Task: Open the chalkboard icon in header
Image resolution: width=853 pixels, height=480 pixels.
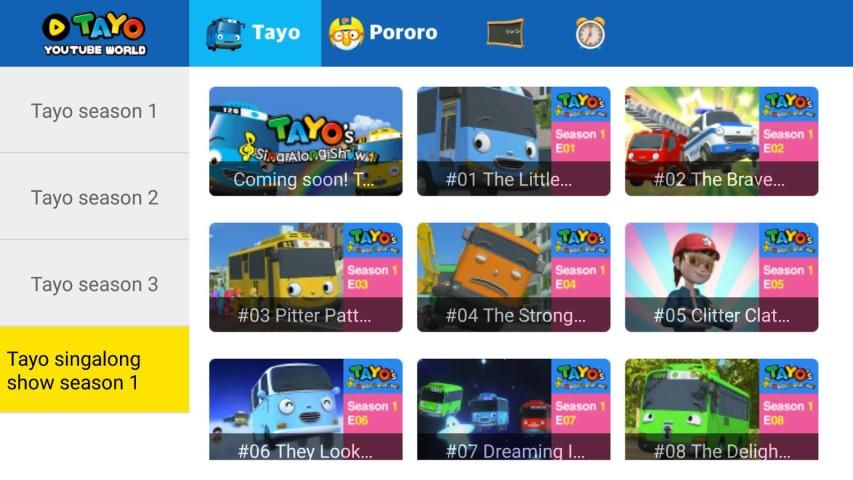Action: pos(505,33)
